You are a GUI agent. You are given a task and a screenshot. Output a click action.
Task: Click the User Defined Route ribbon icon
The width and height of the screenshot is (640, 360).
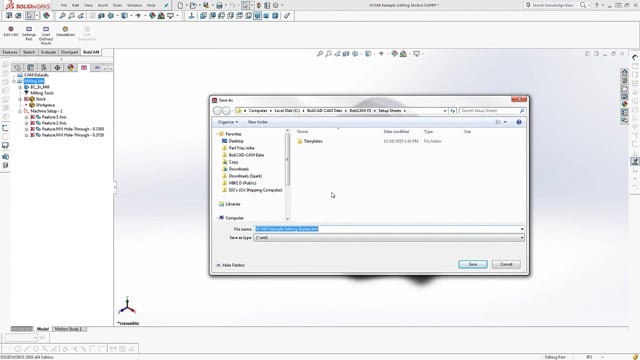point(46,35)
